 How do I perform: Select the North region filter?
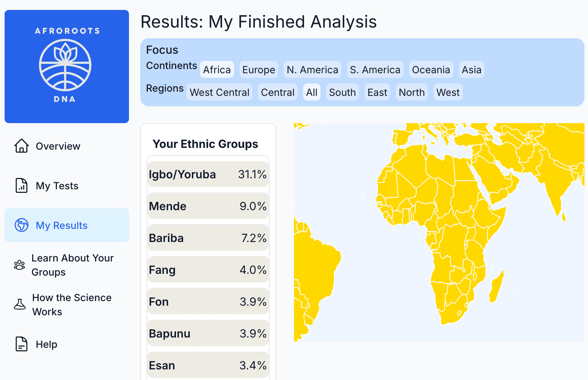coord(411,92)
